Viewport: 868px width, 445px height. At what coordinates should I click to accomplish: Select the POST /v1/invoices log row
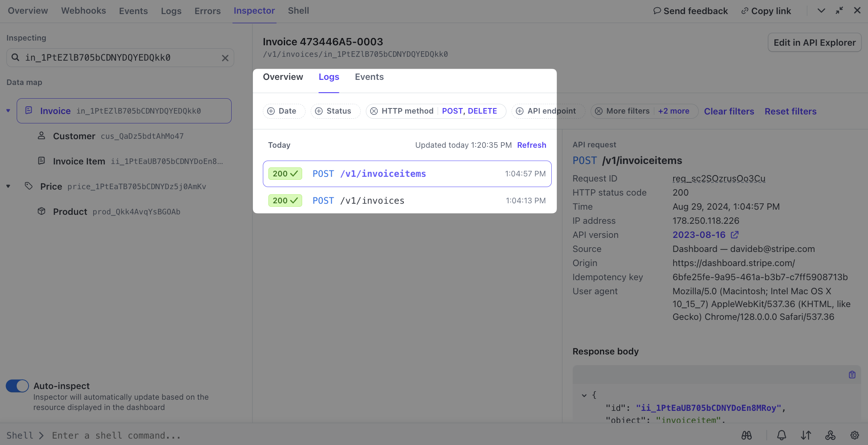click(406, 201)
